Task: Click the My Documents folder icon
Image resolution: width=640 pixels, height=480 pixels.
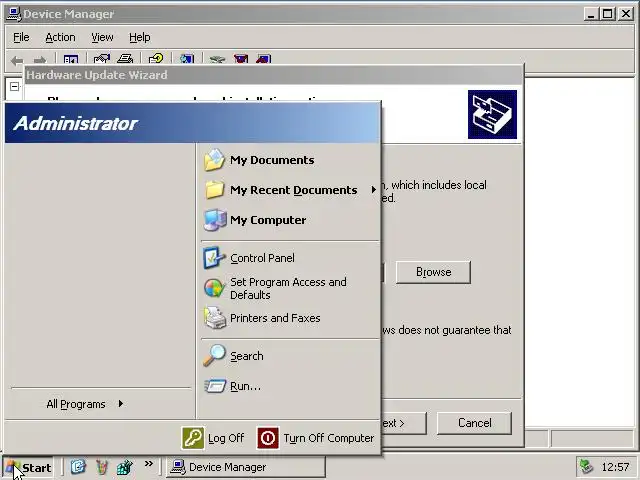Action: tap(215, 160)
